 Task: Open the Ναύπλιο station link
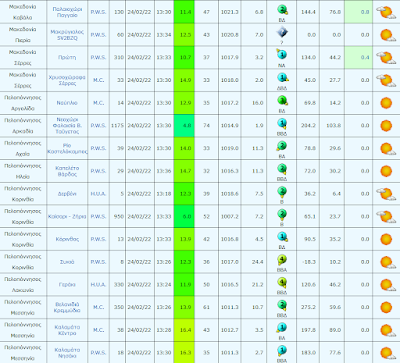[67, 103]
